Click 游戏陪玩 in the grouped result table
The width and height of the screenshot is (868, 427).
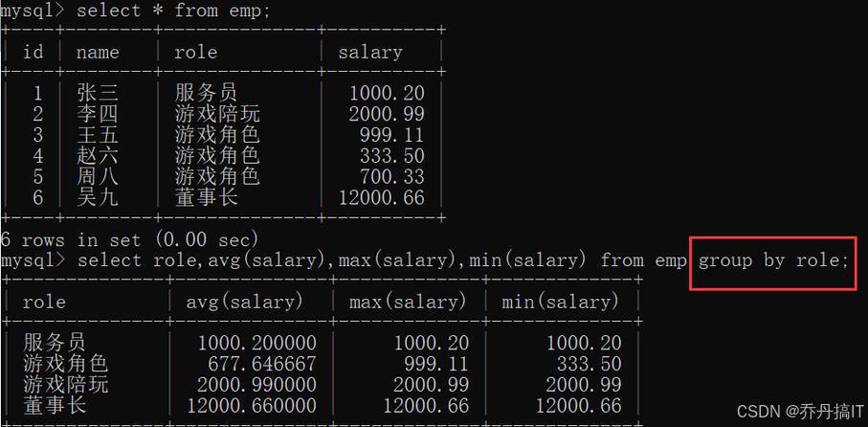point(65,384)
